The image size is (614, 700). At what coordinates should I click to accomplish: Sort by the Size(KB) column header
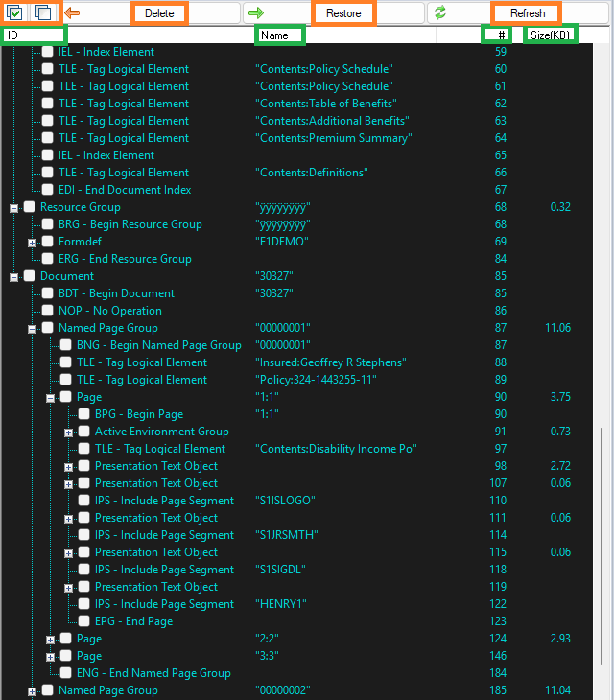click(x=551, y=35)
